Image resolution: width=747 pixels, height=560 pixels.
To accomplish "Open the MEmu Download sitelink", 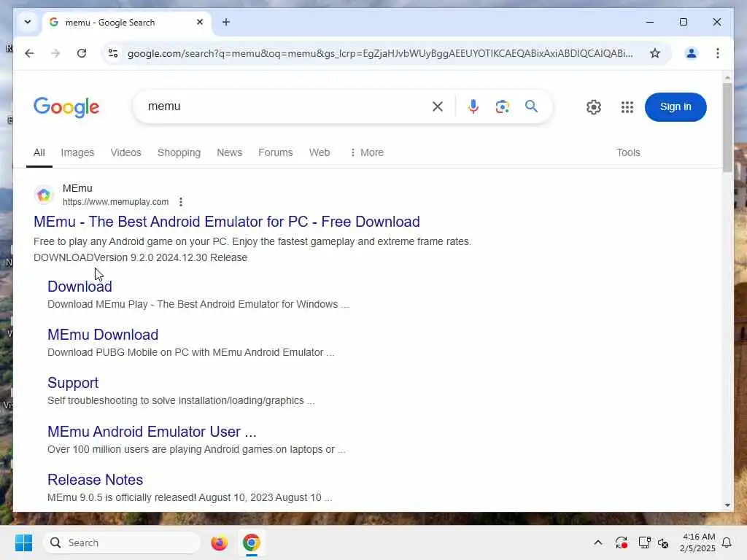I will (x=103, y=335).
